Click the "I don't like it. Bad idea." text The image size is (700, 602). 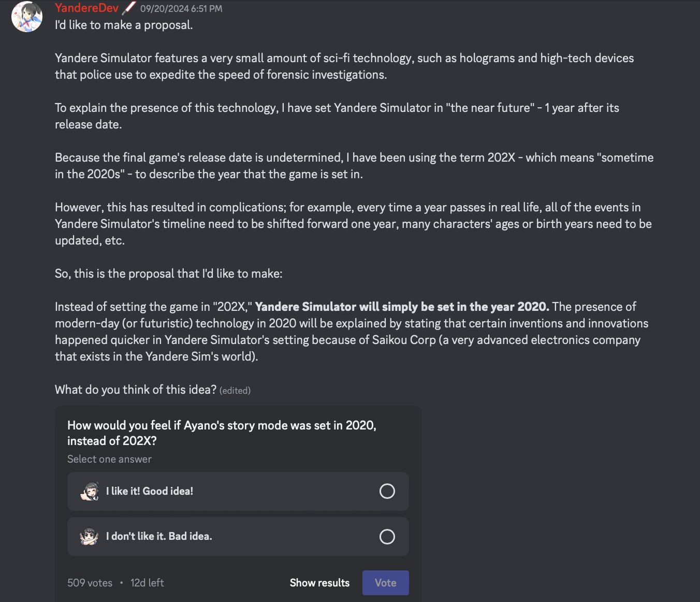click(x=159, y=537)
